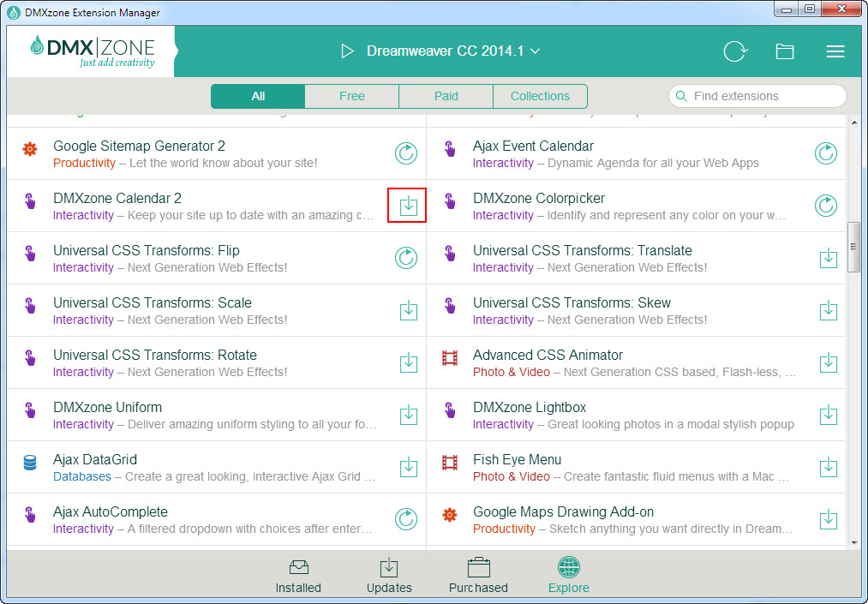
Task: Click the refresh icon in the header
Action: coord(735,51)
